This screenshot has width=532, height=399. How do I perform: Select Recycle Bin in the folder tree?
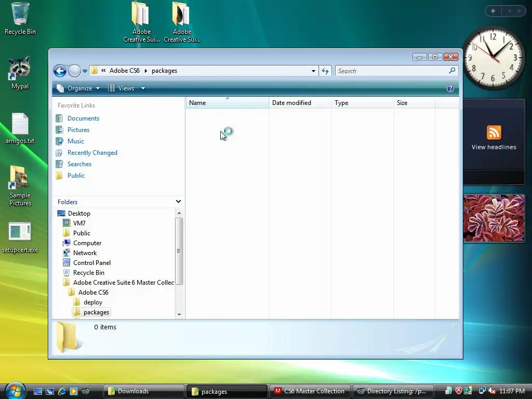click(x=88, y=272)
